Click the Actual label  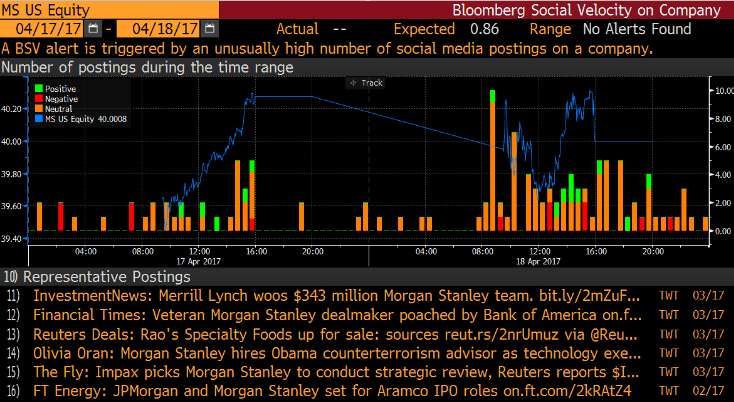point(297,29)
